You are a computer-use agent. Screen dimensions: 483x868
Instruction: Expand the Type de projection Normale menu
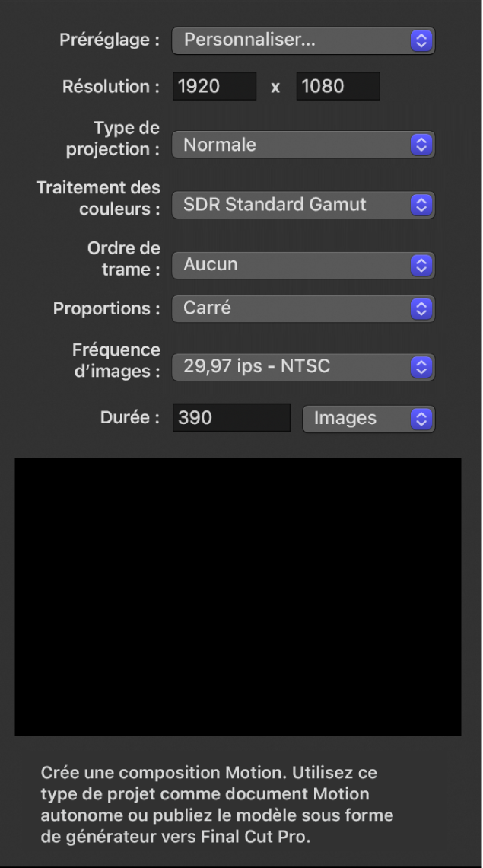pos(303,145)
